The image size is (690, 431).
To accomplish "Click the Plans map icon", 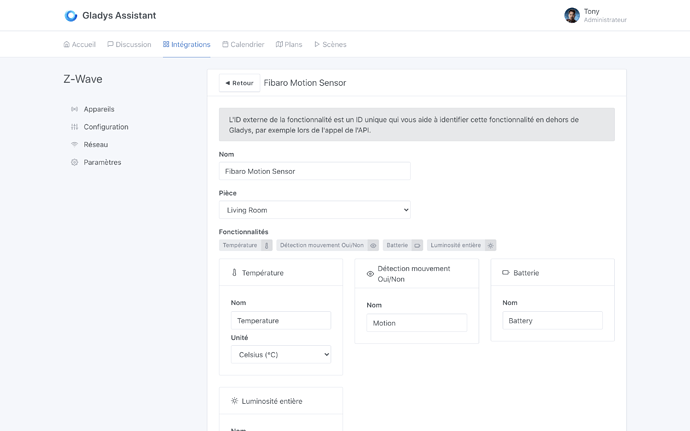I will [x=279, y=44].
